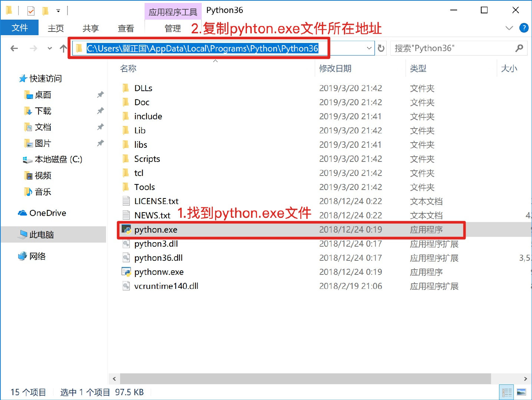The width and height of the screenshot is (532, 400).
Task: Click the Up one level arrow
Action: (x=63, y=49)
